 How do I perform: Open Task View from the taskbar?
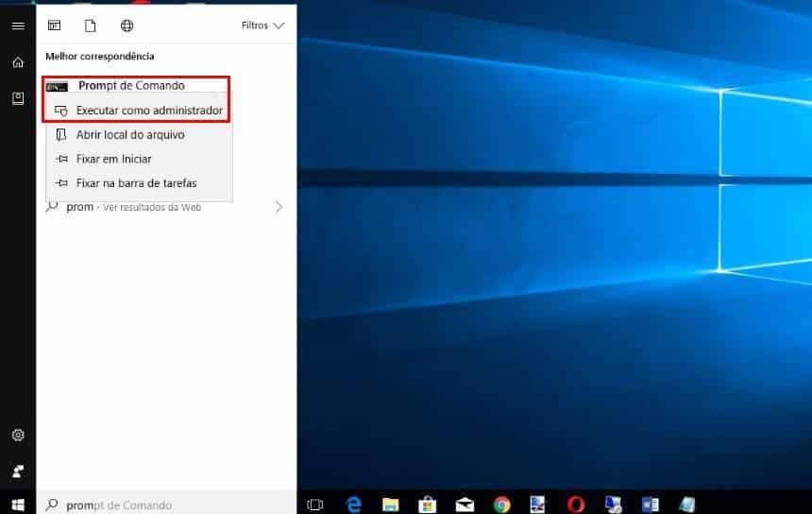[315, 505]
